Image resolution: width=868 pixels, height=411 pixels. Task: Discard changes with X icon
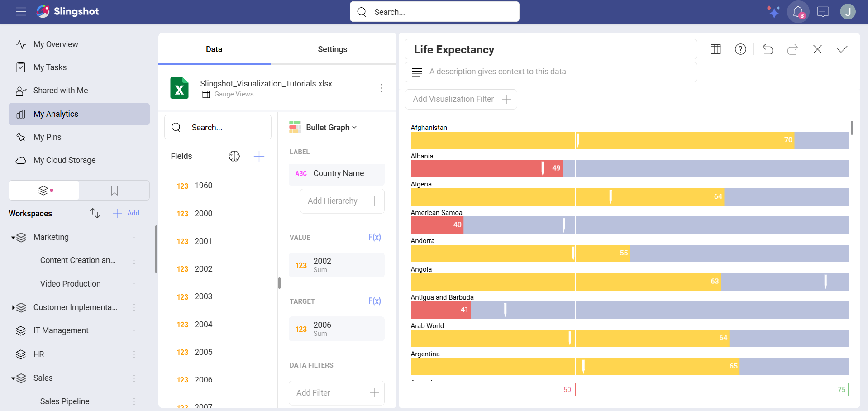pyautogui.click(x=817, y=49)
